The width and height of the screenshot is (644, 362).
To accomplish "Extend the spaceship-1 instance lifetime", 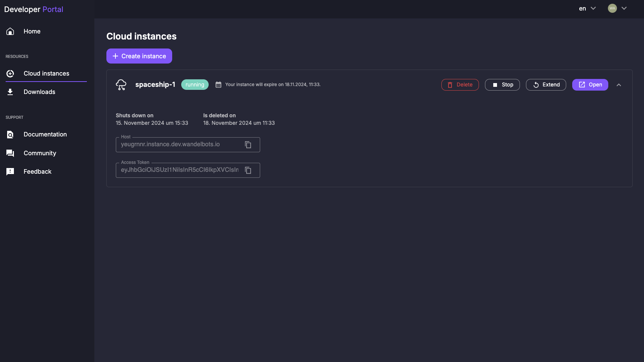I will click(546, 85).
